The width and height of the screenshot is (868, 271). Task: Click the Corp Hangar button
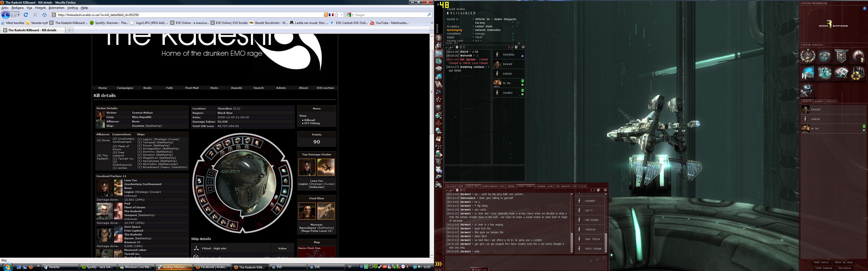[824, 268]
